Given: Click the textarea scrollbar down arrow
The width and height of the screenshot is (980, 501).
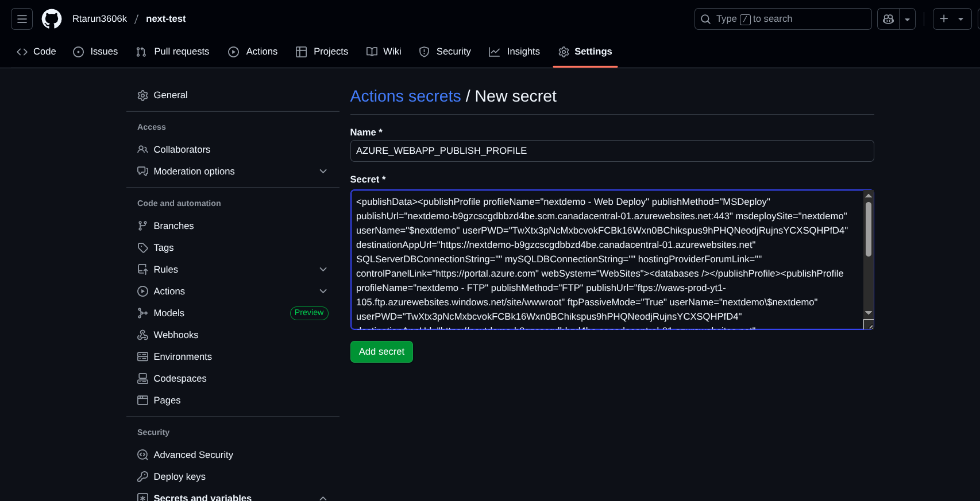Looking at the screenshot, I should point(869,313).
